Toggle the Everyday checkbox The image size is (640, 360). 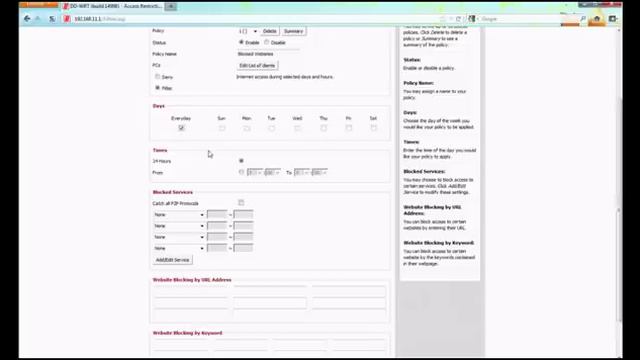point(181,128)
